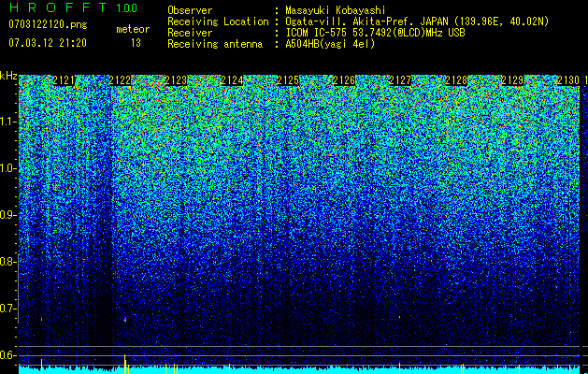Click the 2127 time marker
Image resolution: width=588 pixels, height=374 pixels.
pyautogui.click(x=400, y=80)
